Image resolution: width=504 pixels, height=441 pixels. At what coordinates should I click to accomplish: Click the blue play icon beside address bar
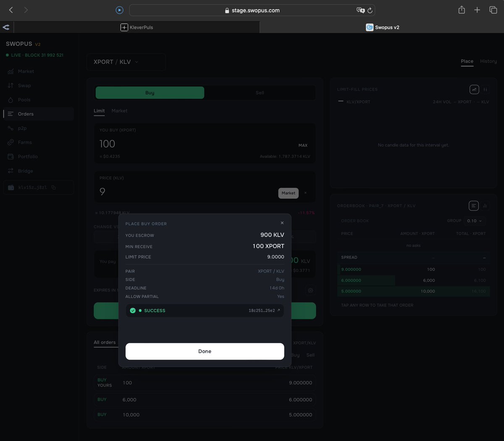click(119, 10)
